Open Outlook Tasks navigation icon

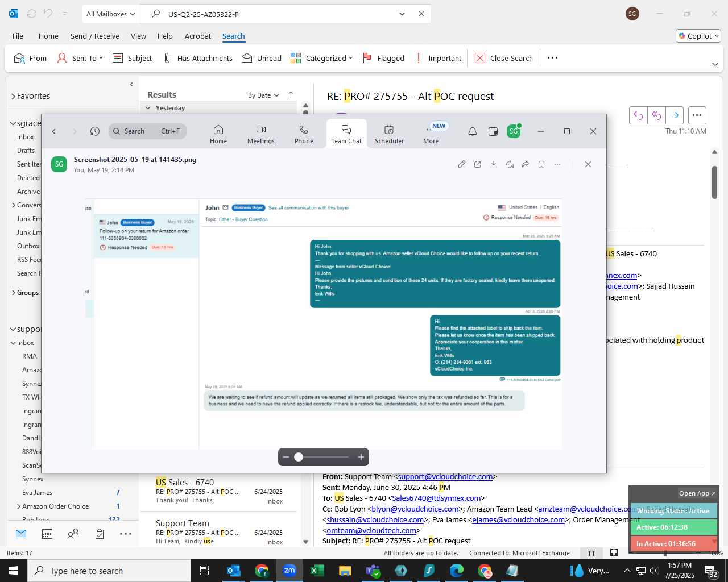coord(100,534)
